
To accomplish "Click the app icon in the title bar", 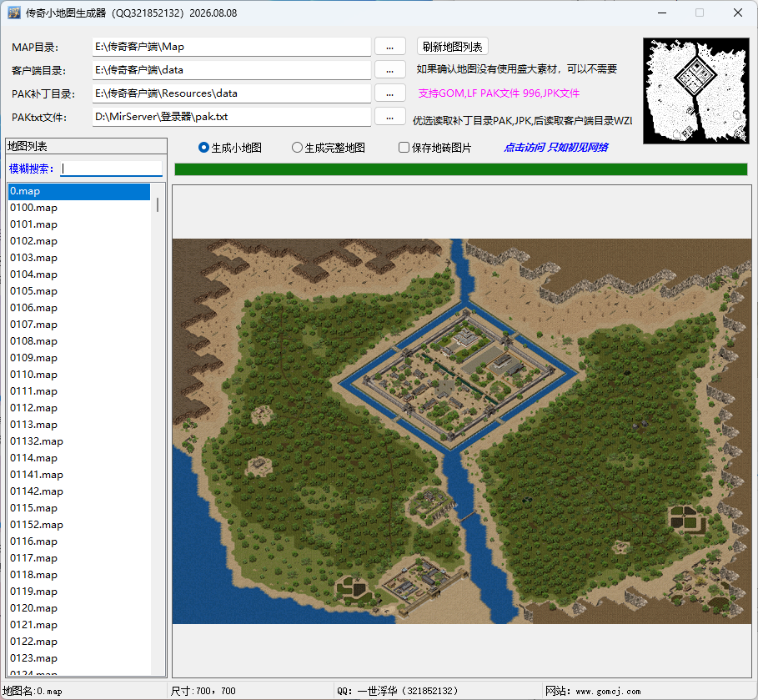I will 14,13.
